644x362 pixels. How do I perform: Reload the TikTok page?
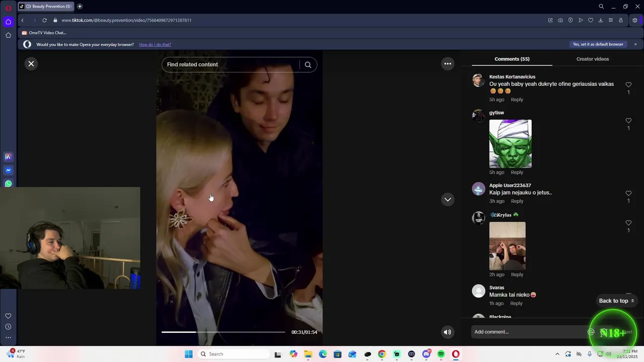[44, 20]
